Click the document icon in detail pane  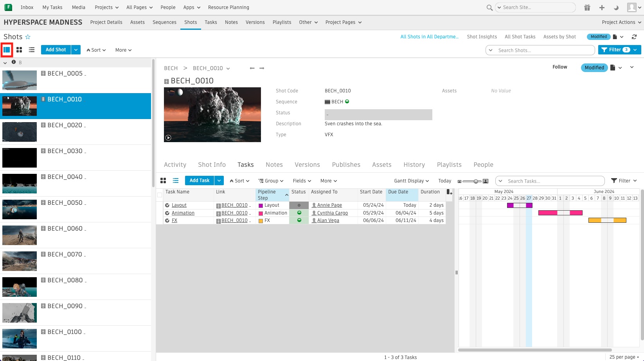pyautogui.click(x=613, y=68)
